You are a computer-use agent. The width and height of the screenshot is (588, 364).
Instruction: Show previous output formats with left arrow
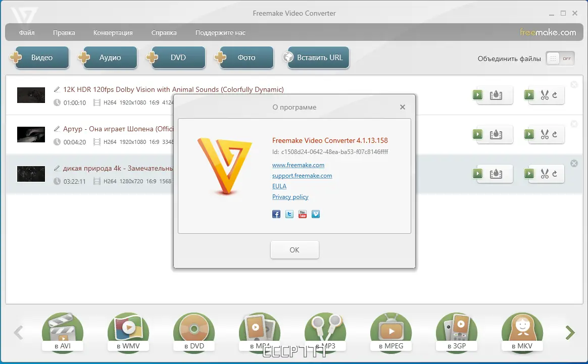coord(18,332)
